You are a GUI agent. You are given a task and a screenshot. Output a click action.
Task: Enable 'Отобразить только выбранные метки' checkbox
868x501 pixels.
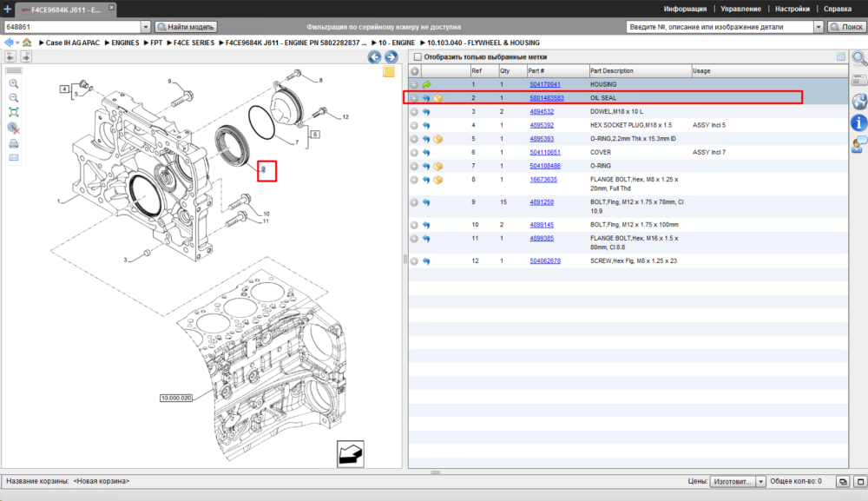(418, 57)
